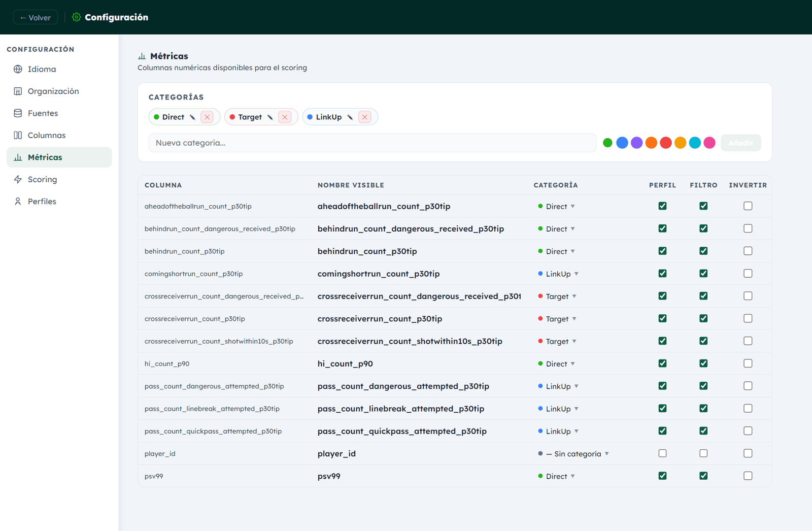Open Sin categoría dropdown for player_id
This screenshot has height=531, width=812.
pyautogui.click(x=573, y=454)
